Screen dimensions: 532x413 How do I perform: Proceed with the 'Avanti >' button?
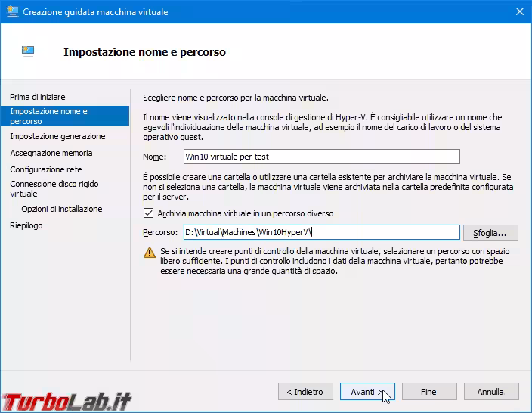(367, 392)
